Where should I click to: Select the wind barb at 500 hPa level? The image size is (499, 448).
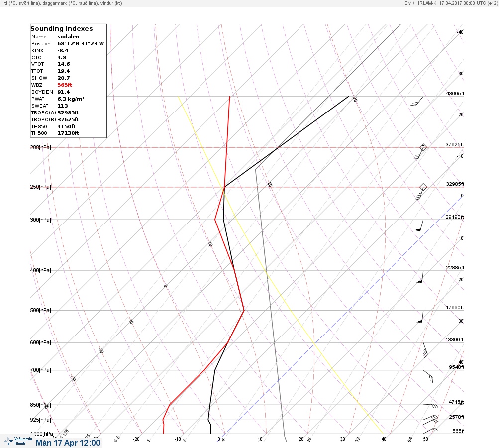[420, 317]
